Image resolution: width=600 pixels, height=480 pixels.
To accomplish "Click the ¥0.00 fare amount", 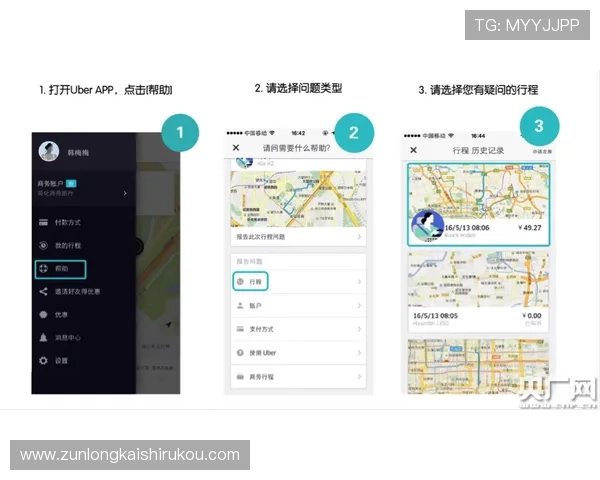I will click(532, 316).
